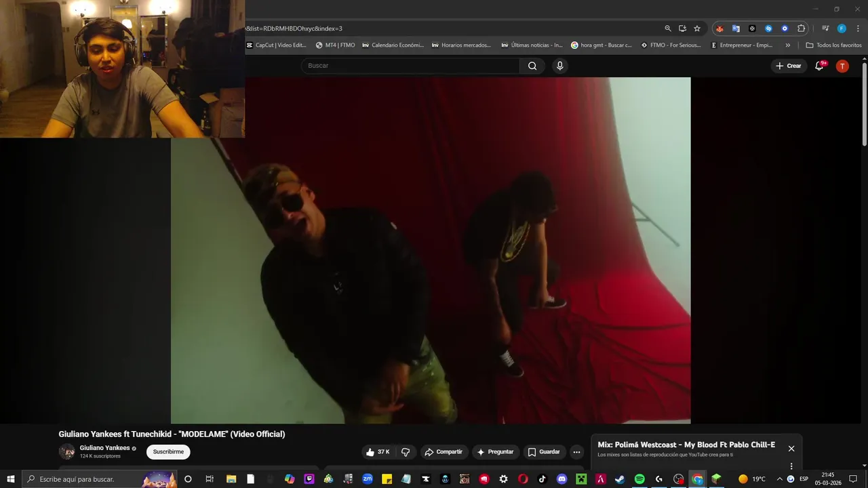Open the Horarios mercados bookmark
Screen dimensions: 868x488
coord(460,45)
